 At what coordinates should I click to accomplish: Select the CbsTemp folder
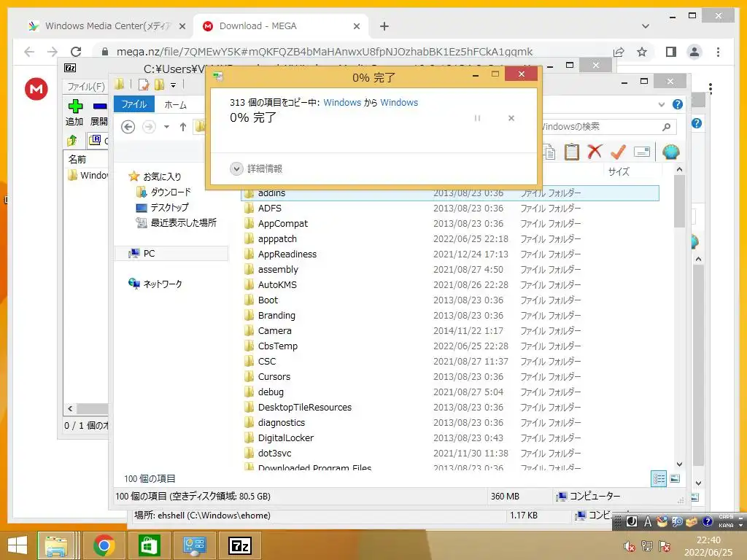pyautogui.click(x=278, y=346)
